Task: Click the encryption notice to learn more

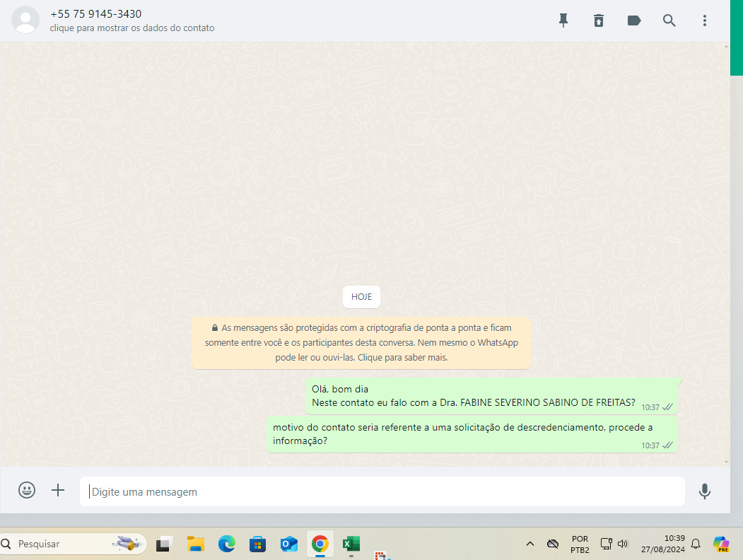Action: tap(361, 342)
